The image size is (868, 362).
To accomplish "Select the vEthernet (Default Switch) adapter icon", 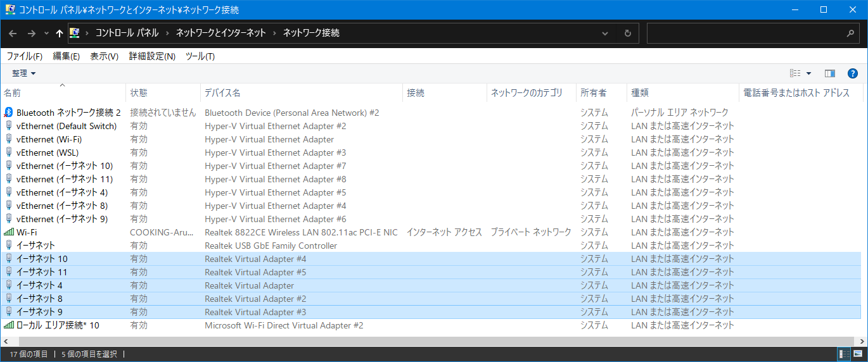I will 8,126.
